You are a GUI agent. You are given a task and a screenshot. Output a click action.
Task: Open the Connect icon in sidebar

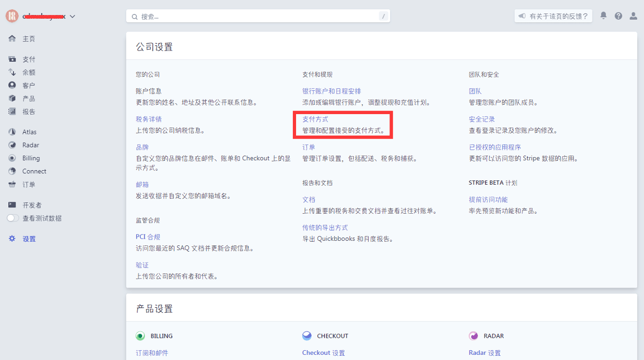(12, 171)
